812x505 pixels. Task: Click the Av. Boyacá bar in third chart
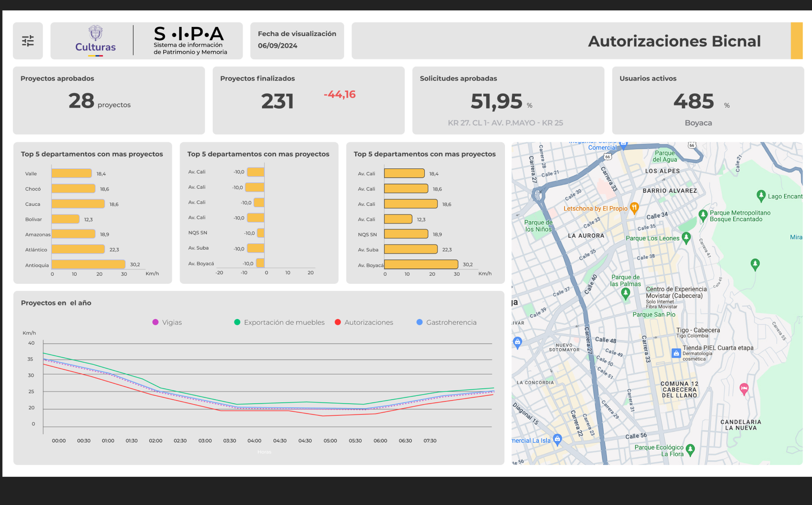[x=421, y=264]
